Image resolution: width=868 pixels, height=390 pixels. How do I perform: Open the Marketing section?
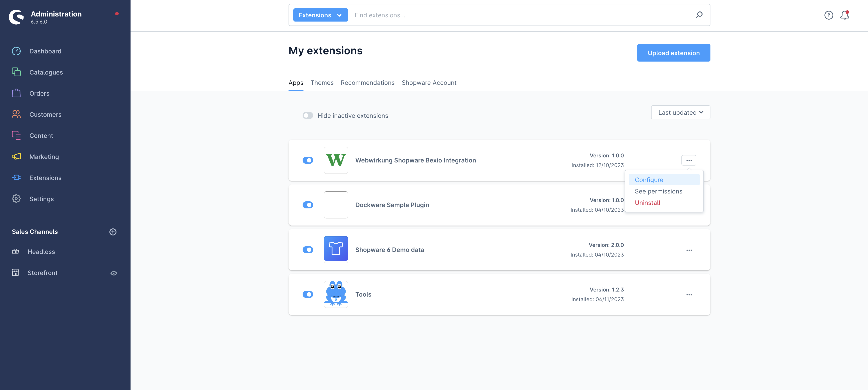44,156
